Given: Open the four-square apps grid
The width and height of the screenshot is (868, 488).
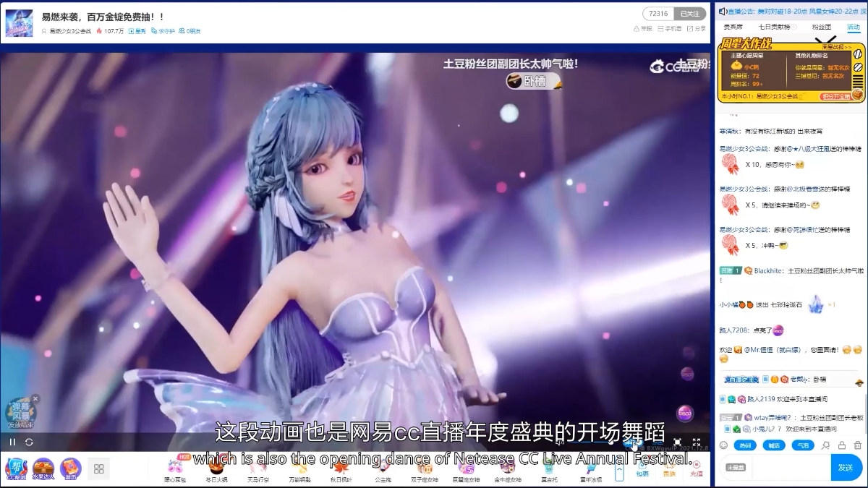Looking at the screenshot, I should coord(99,468).
